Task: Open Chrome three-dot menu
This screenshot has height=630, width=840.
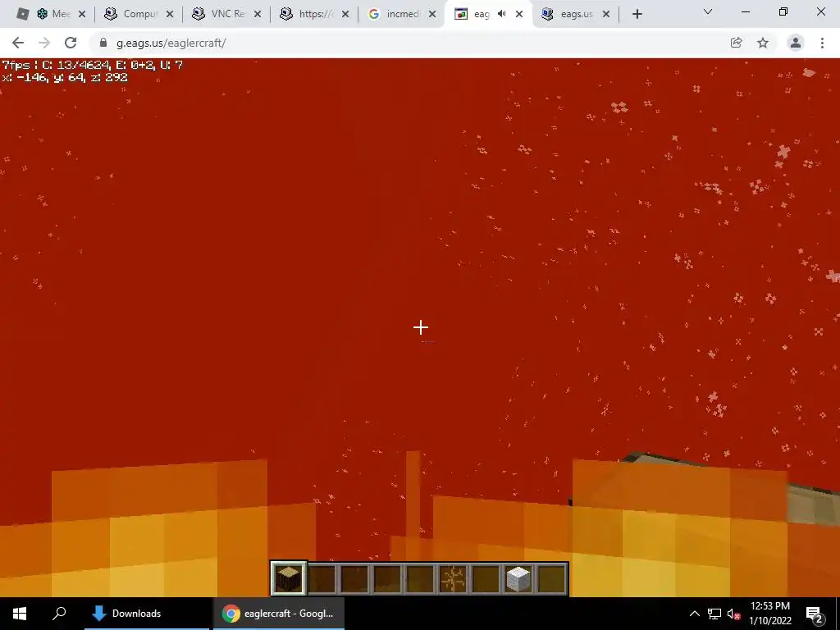Action: click(x=822, y=43)
